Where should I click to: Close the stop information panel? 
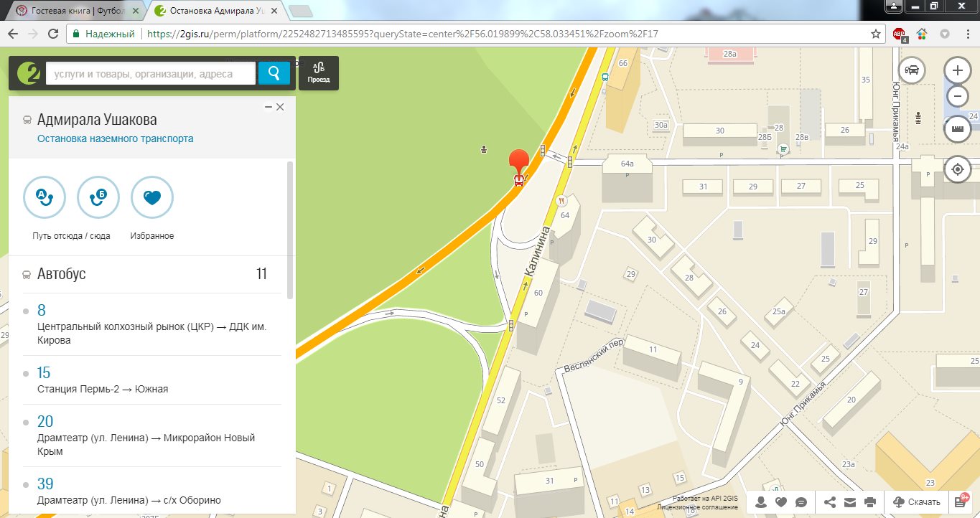pyautogui.click(x=281, y=107)
